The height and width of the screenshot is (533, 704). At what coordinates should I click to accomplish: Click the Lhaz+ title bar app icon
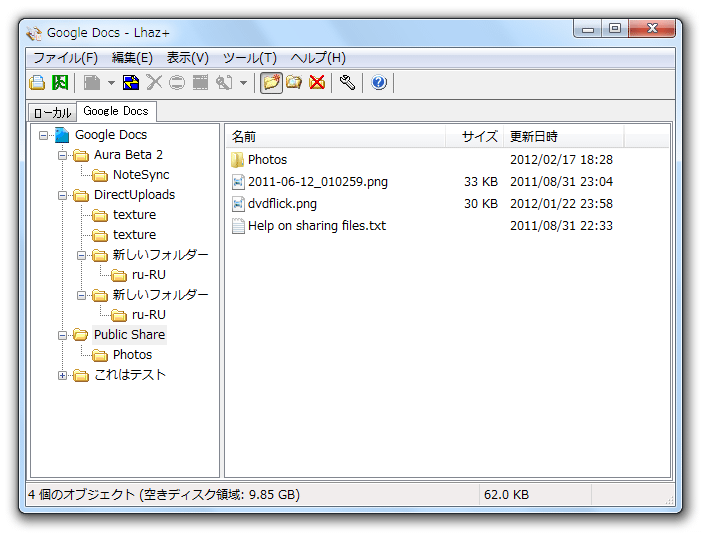pyautogui.click(x=34, y=33)
